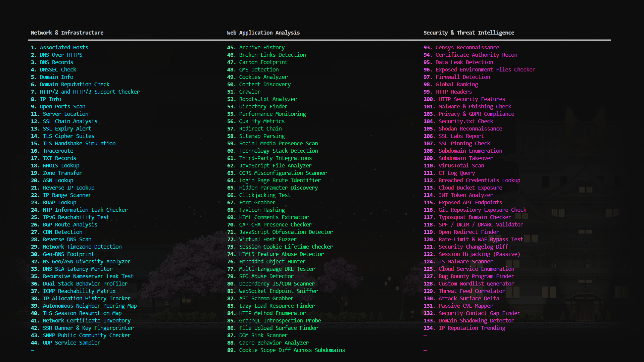This screenshot has width=644, height=362.
Task: Click Censys Reconnaissance entry
Action: tap(467, 48)
